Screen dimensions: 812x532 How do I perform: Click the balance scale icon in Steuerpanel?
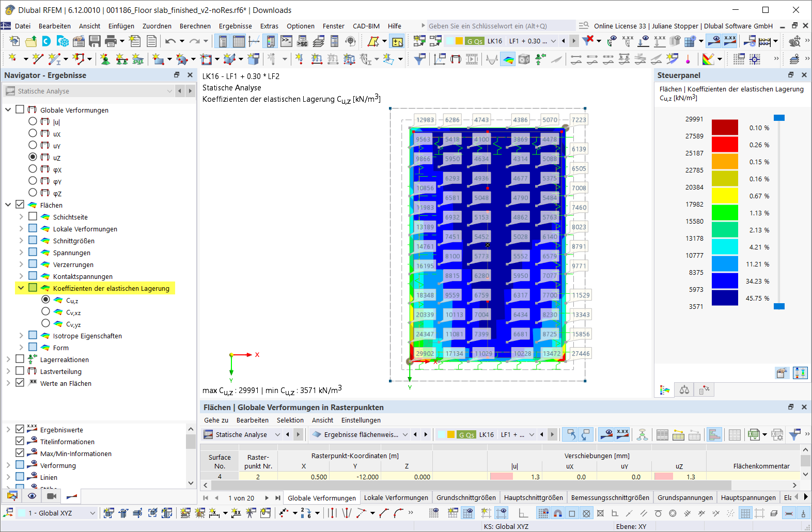(684, 390)
